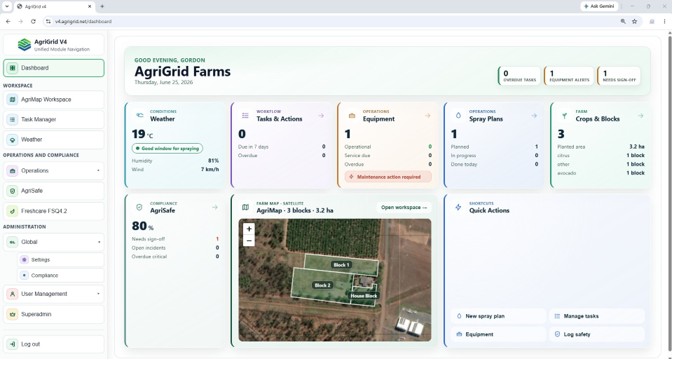Open Freshcare FSQ4.2 in the sidebar
685x372 pixels.
54,211
